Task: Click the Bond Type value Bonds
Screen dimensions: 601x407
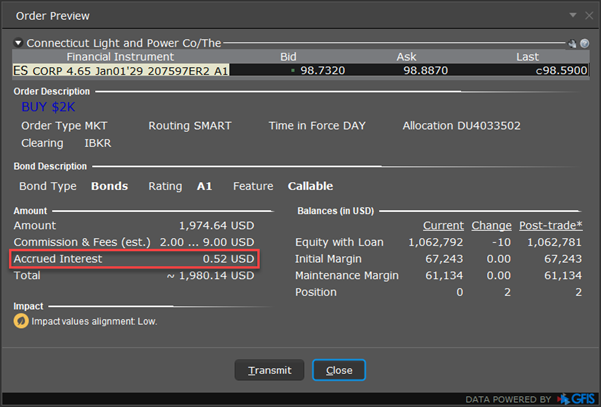Action: click(109, 186)
